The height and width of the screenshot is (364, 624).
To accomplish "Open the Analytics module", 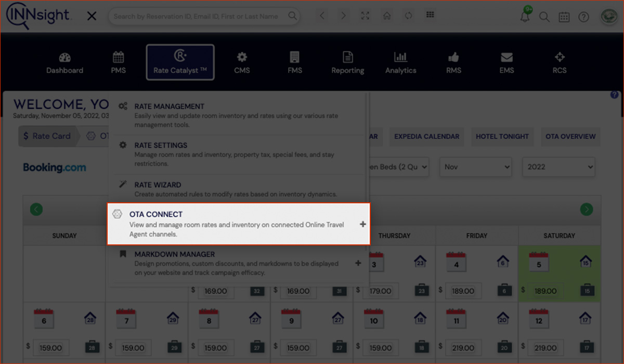I will [x=400, y=63].
